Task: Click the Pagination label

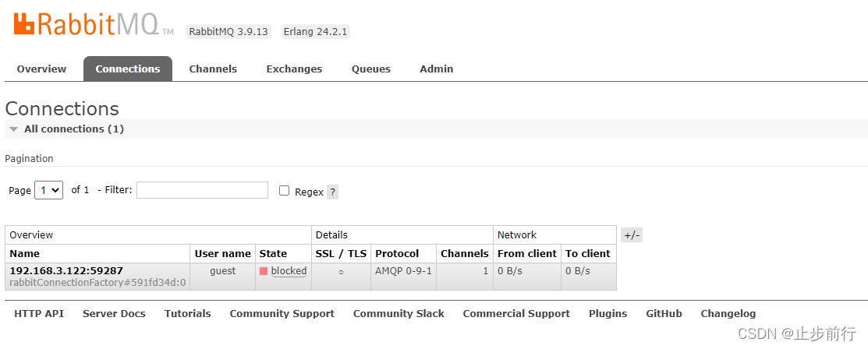Action: (30, 159)
